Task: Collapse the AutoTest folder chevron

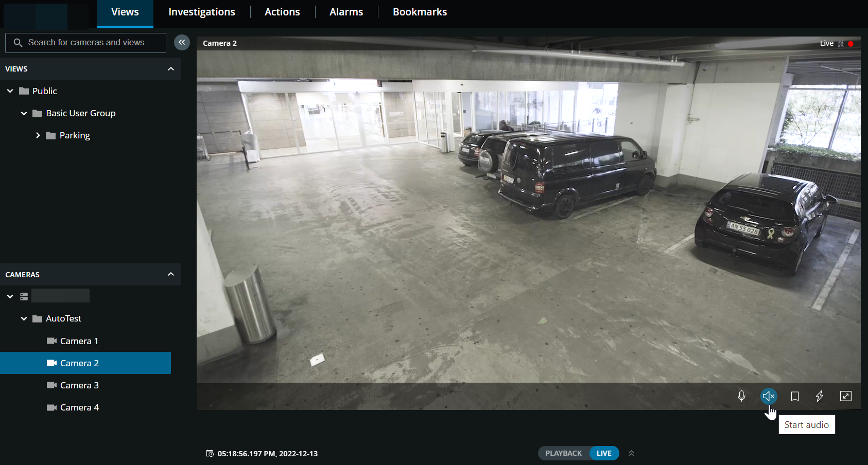Action: pyautogui.click(x=24, y=318)
